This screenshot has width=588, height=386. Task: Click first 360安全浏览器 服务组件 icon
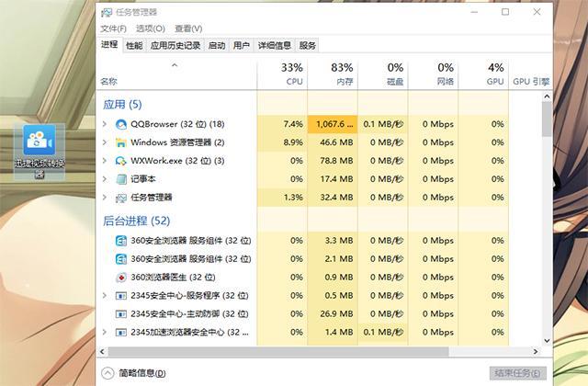[121, 241]
